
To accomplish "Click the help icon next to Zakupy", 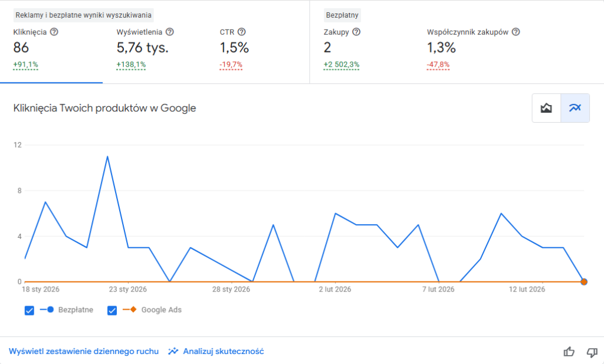I will [356, 32].
